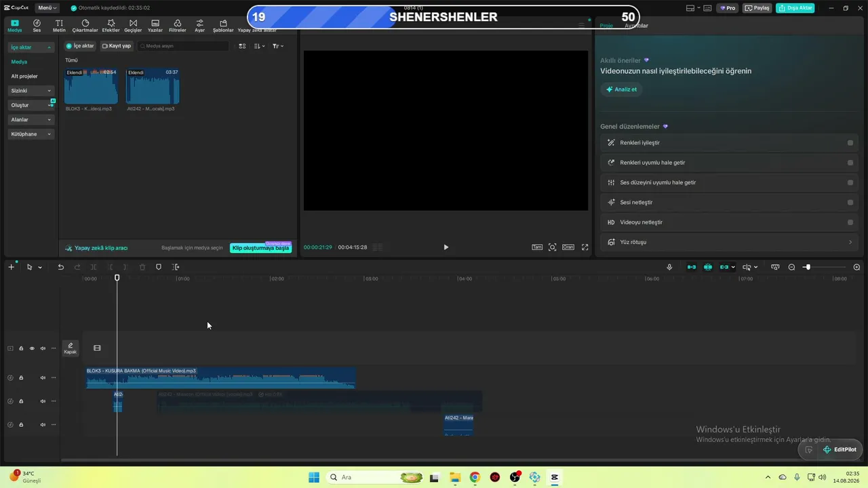The height and width of the screenshot is (488, 868).
Task: Click the Oran aspect ratio button
Action: point(568,247)
